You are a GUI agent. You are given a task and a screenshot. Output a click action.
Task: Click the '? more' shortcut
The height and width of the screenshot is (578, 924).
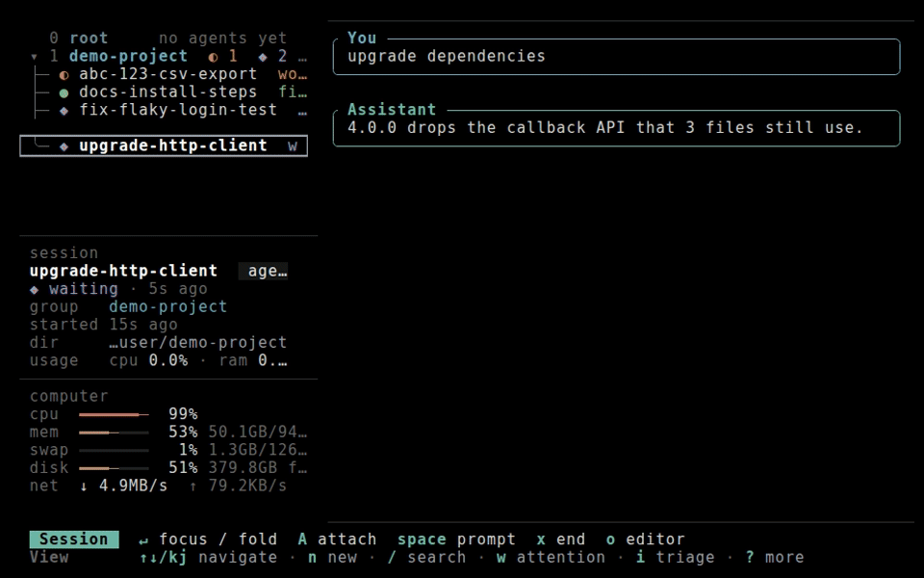774,558
